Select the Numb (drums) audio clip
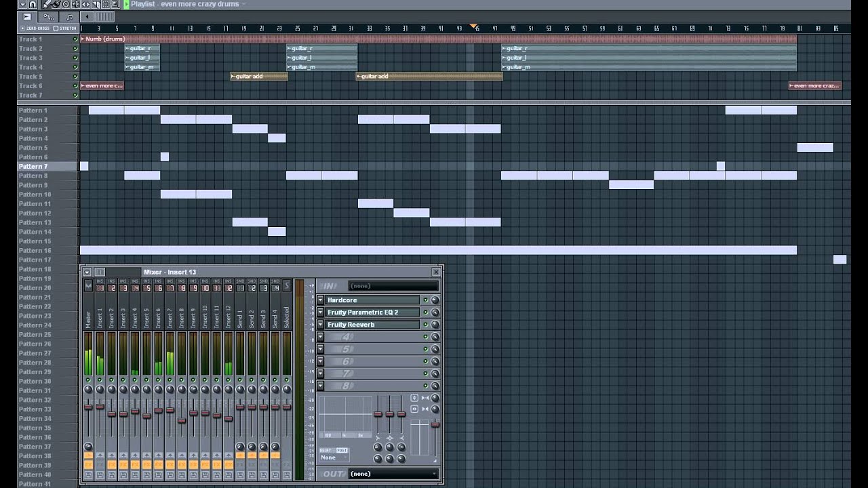This screenshot has height=488, width=868. pyautogui.click(x=438, y=39)
